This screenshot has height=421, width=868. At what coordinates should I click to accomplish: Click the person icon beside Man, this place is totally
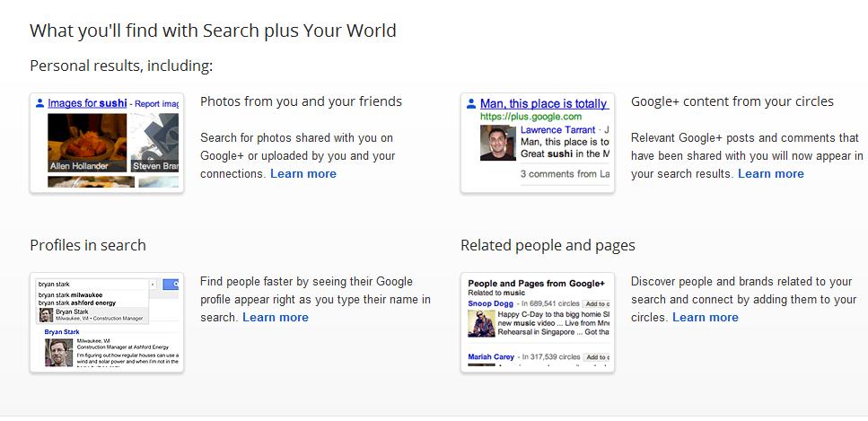(471, 103)
